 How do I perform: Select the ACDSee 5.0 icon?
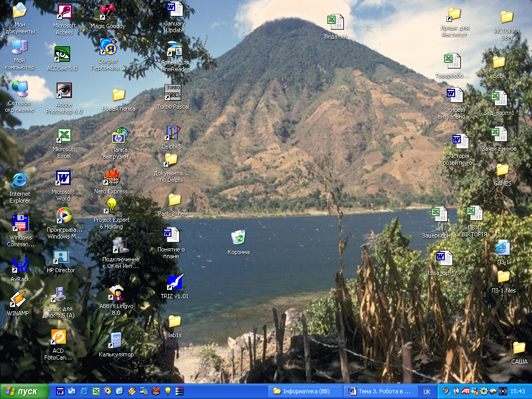click(x=62, y=54)
